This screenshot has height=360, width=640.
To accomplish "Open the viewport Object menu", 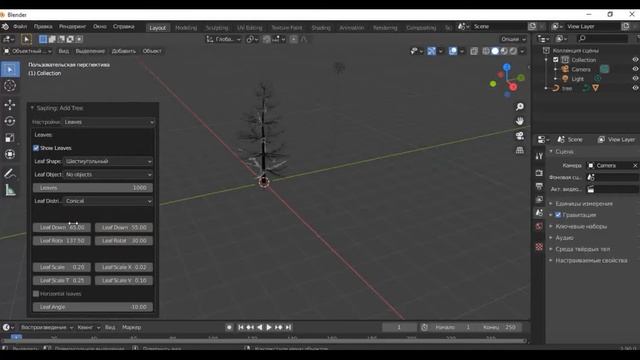I will 152,51.
